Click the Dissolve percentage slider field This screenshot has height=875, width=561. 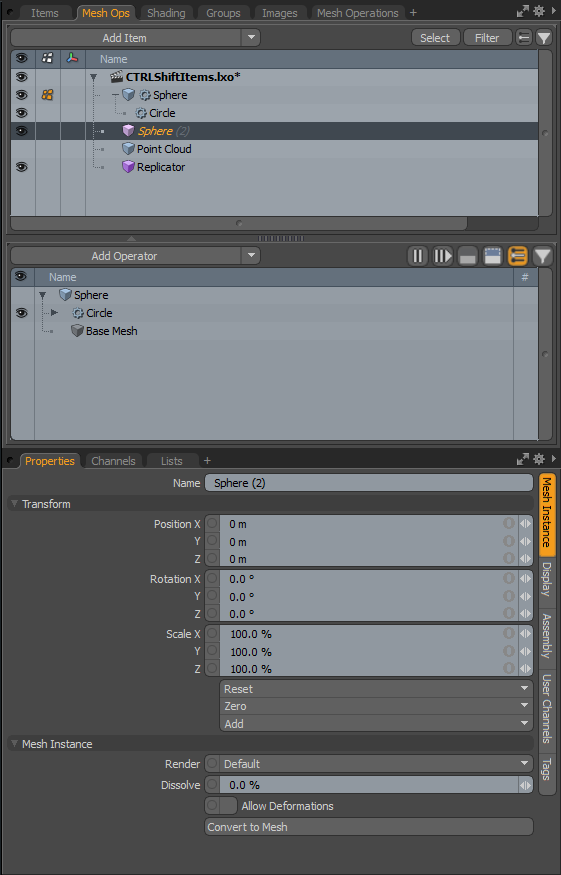(x=369, y=785)
